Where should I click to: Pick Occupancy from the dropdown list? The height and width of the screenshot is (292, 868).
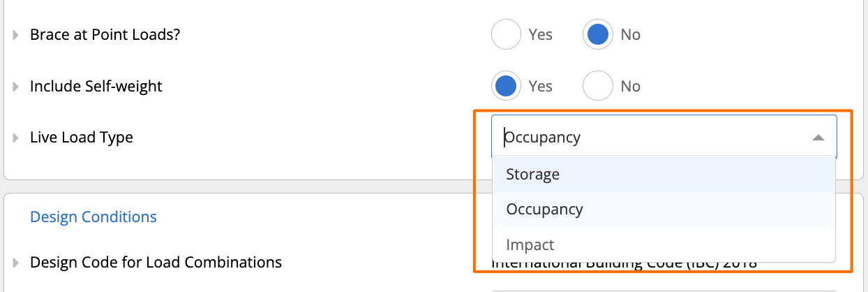click(664, 209)
